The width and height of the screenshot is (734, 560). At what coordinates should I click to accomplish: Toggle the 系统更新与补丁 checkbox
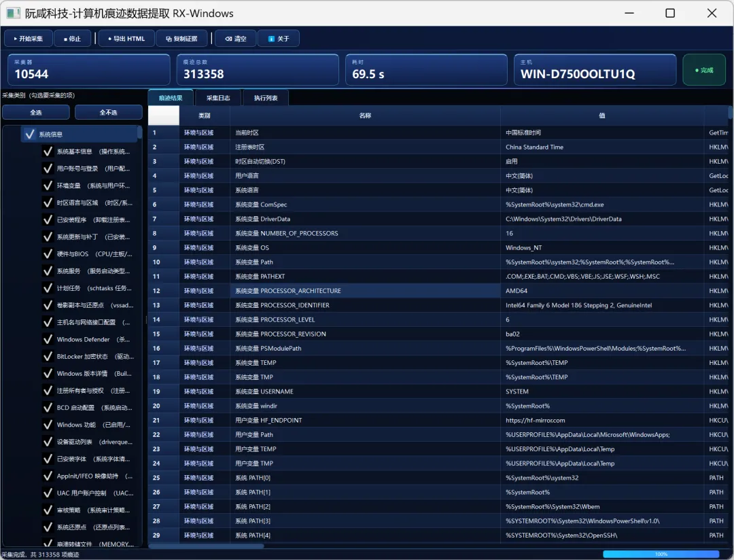click(x=48, y=237)
